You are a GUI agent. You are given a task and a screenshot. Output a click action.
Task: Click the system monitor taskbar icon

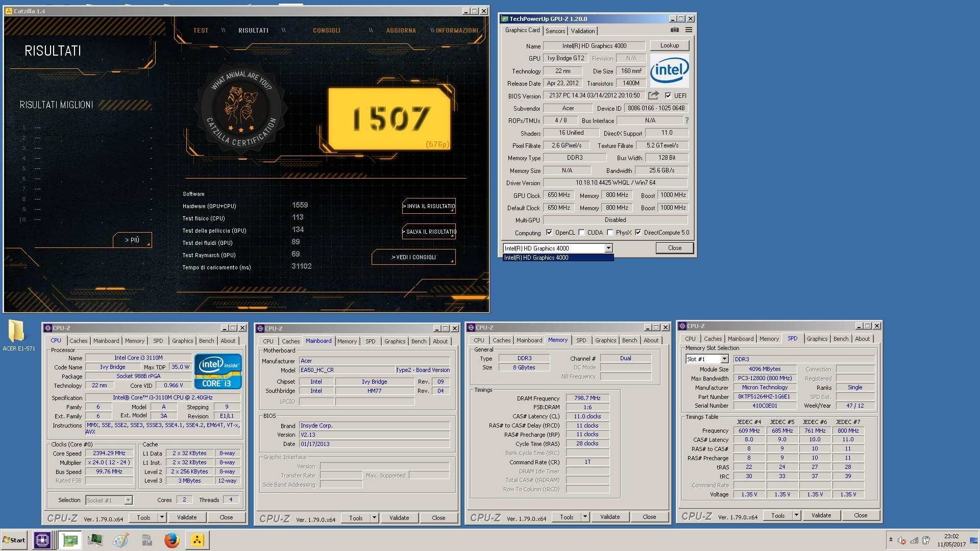(x=95, y=540)
